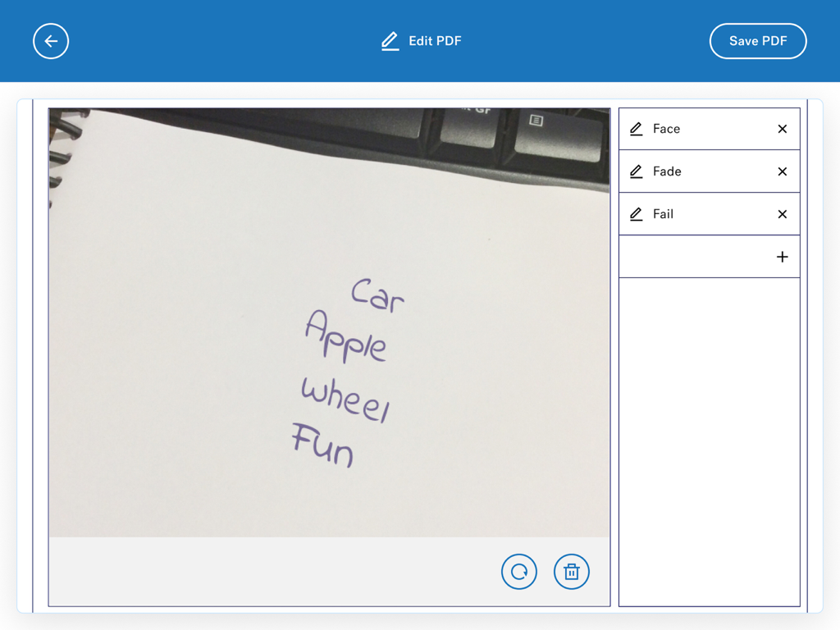
Task: Remove the Fail entry with its X
Action: click(783, 214)
